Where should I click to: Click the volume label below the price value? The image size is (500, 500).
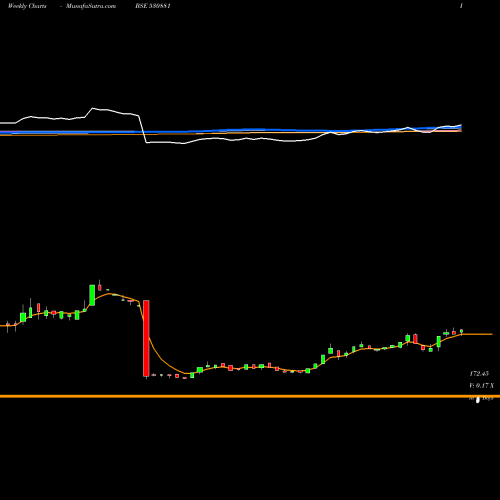coord(481,386)
